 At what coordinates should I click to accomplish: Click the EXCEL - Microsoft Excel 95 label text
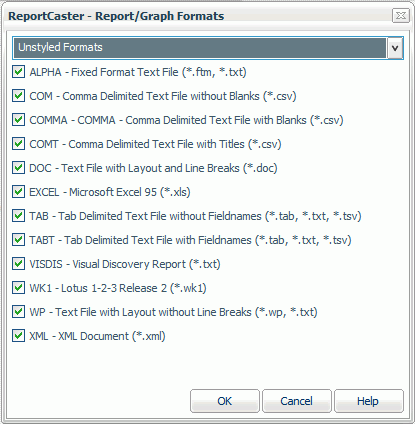110,192
